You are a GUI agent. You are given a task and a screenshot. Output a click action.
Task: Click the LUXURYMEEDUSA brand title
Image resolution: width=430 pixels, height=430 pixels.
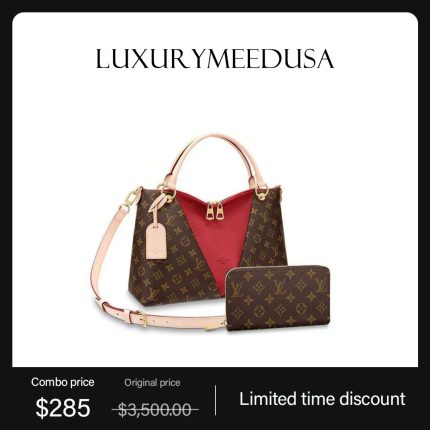pyautogui.click(x=215, y=59)
